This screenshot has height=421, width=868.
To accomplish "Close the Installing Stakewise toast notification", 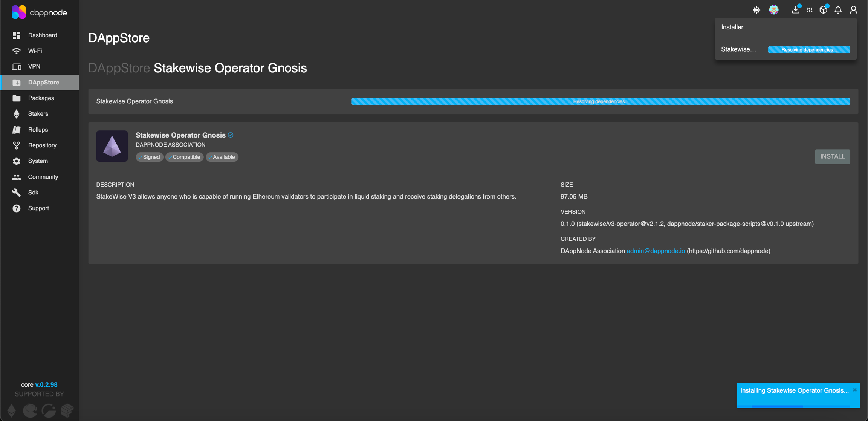I will tap(854, 390).
